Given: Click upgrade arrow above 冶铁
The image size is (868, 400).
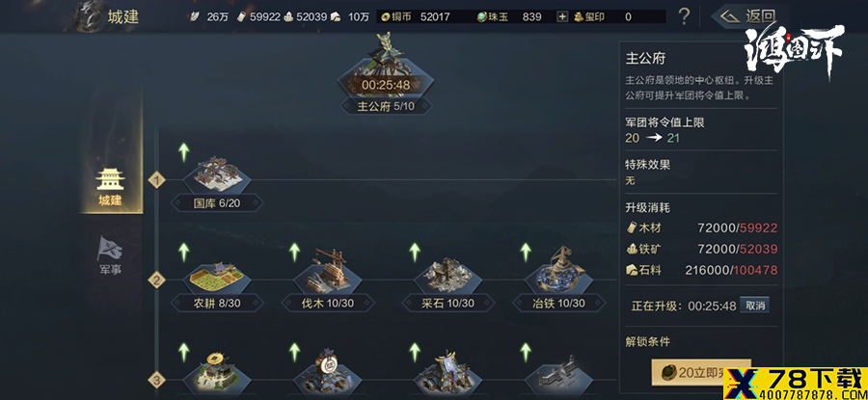Looking at the screenshot, I should point(526,252).
